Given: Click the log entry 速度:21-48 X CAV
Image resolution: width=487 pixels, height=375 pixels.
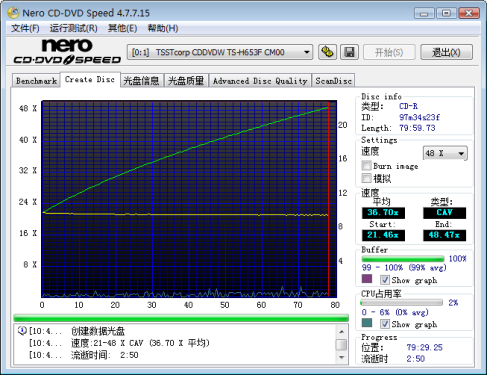Looking at the screenshot, I should coord(140,343).
